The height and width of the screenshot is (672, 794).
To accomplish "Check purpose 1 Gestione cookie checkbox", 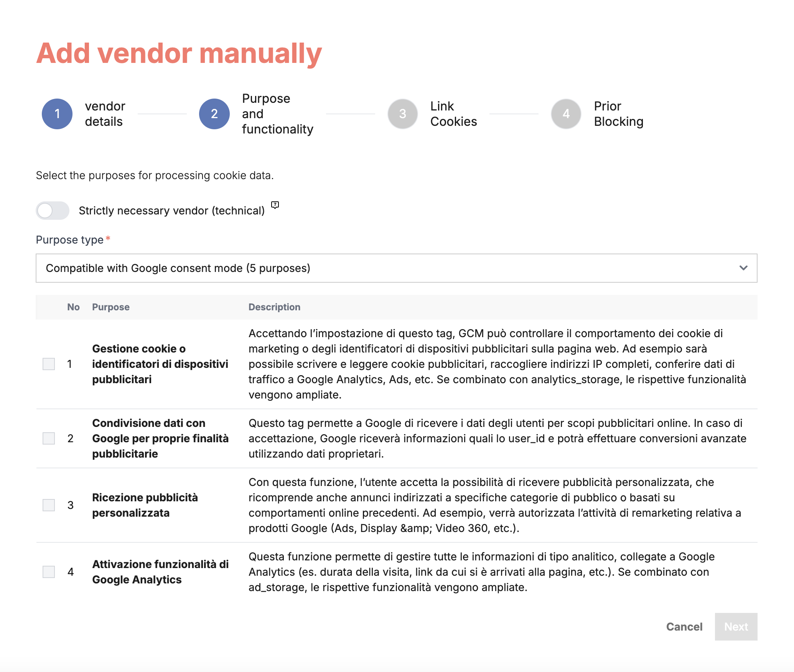I will pos(49,364).
